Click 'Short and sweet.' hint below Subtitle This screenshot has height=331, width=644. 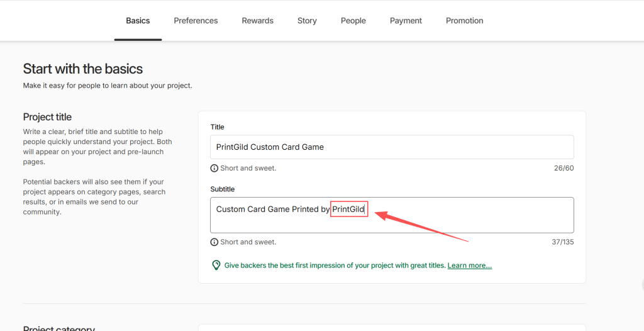[x=248, y=242]
